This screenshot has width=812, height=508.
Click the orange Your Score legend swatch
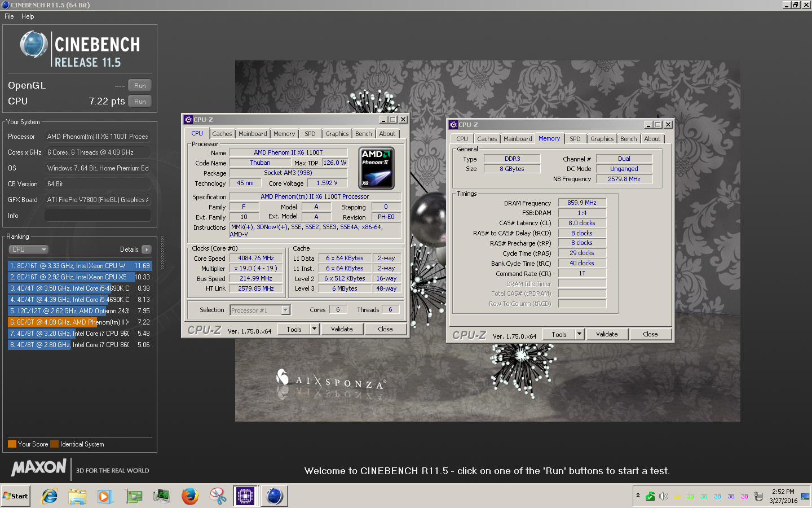click(x=12, y=444)
